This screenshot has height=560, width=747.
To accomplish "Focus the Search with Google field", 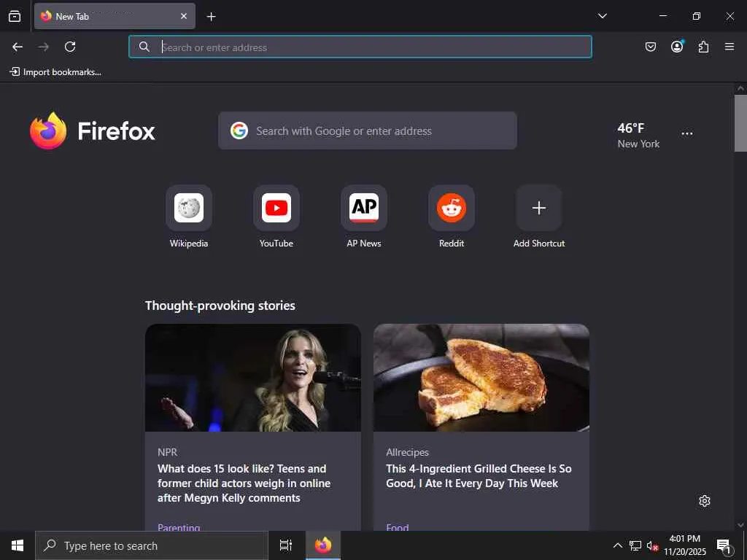I will tap(368, 131).
